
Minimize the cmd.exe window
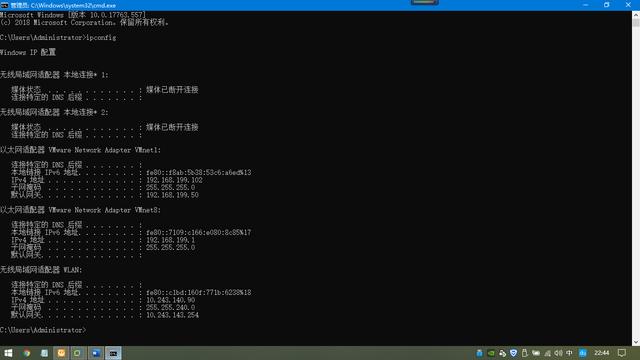[x=585, y=5]
